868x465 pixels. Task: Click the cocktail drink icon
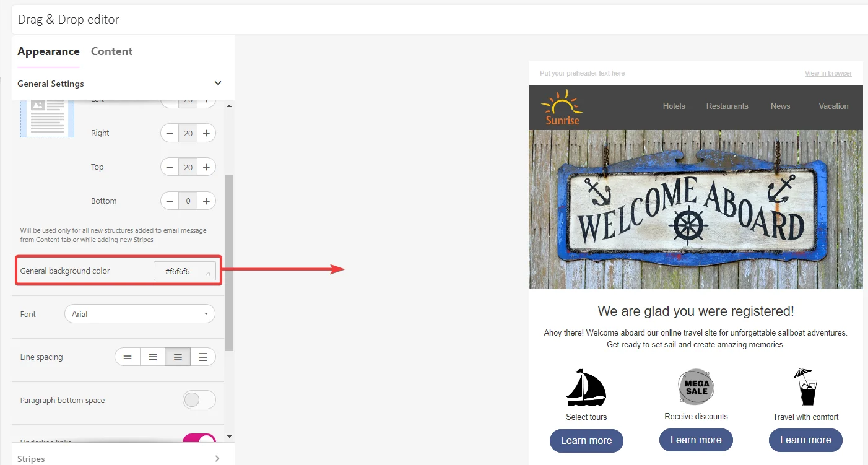(805, 387)
